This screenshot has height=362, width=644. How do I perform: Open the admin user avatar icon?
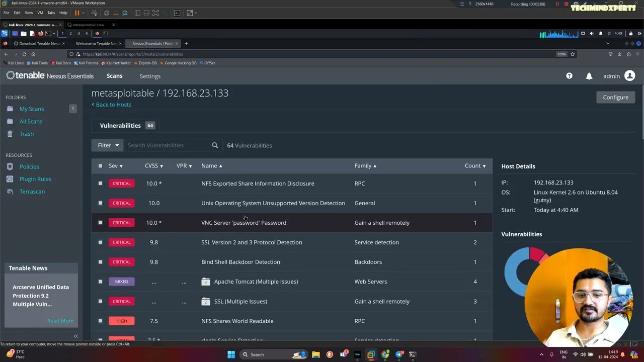point(629,76)
